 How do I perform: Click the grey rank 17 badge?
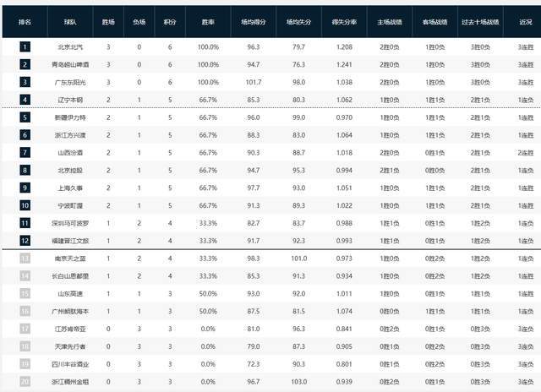(25, 328)
